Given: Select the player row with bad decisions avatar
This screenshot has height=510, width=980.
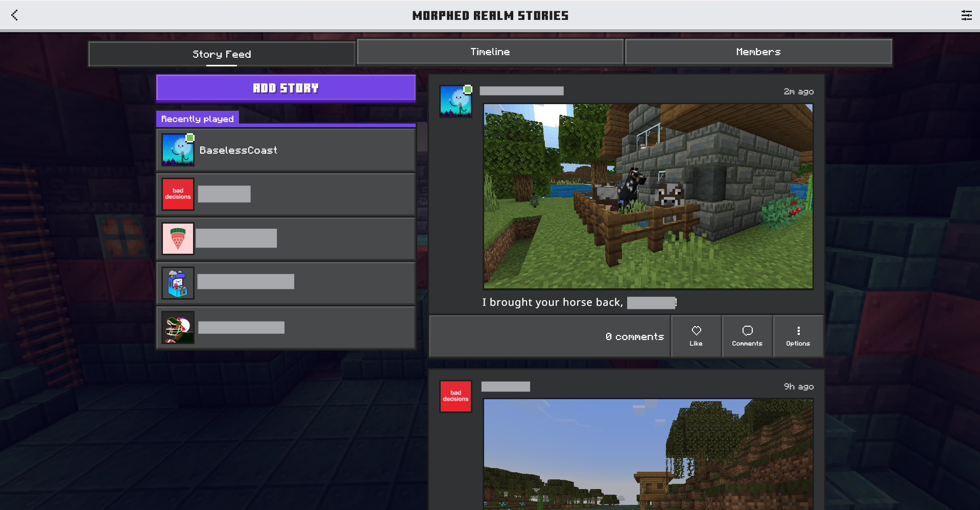Looking at the screenshot, I should [286, 194].
